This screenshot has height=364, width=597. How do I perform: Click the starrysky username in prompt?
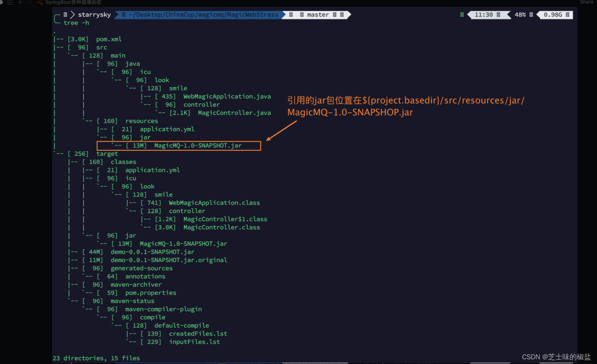coord(94,15)
